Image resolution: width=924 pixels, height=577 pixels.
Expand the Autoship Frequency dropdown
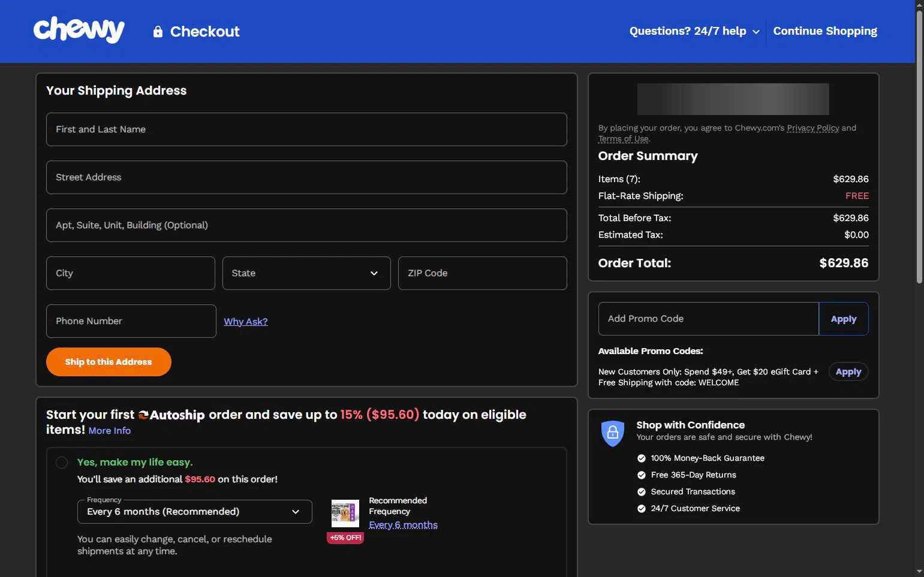point(194,512)
